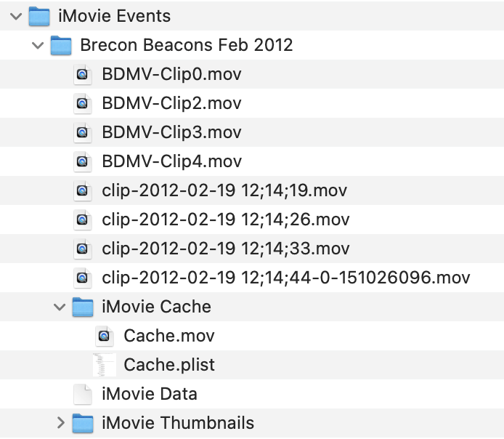Screen dimensions: 504x439
Task: Collapse the iMovie Cache folder
Action: pos(60,307)
